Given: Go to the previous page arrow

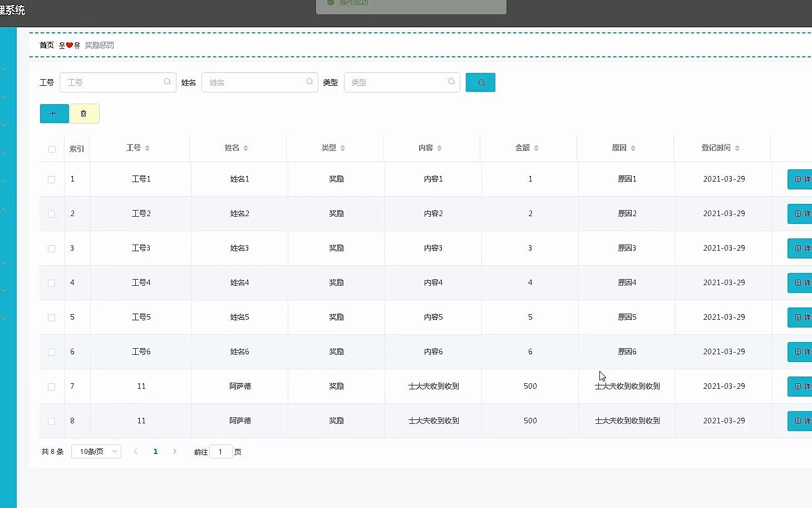Looking at the screenshot, I should click(135, 452).
